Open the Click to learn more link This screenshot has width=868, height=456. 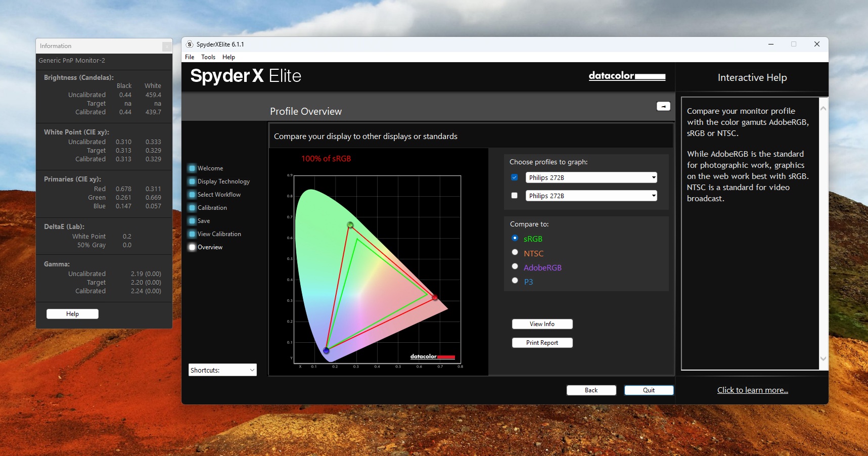click(752, 390)
